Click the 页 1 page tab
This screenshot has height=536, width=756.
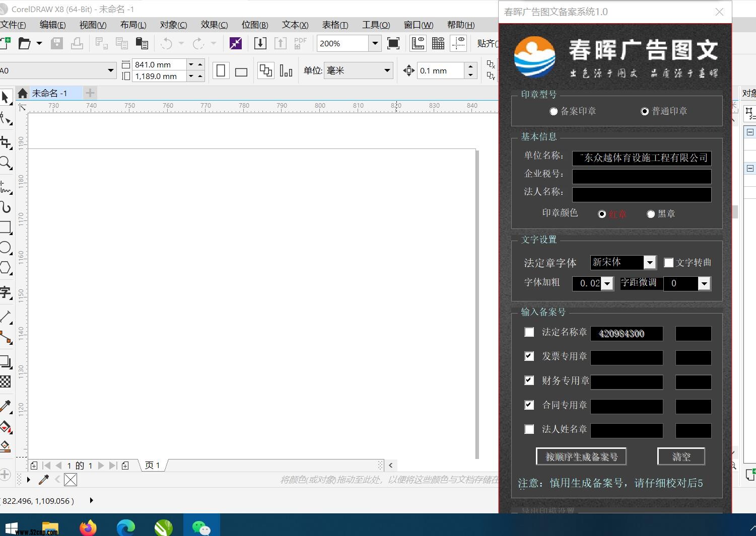point(153,466)
